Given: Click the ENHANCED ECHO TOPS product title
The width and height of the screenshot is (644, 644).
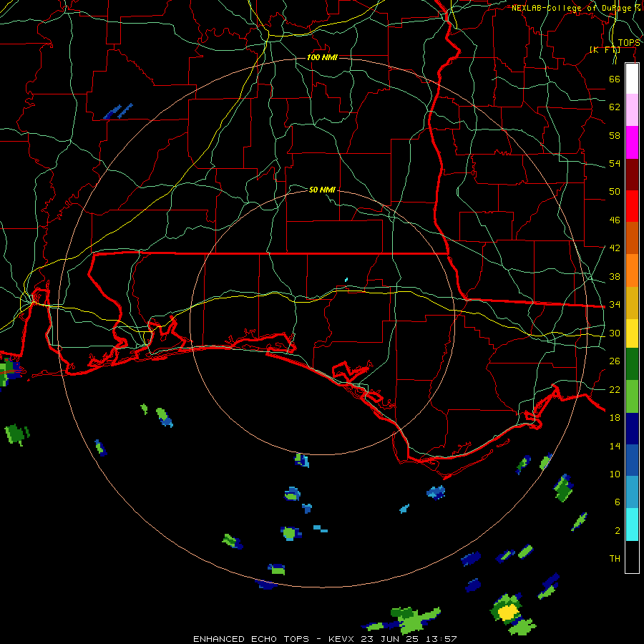Looking at the screenshot, I should tap(251, 639).
